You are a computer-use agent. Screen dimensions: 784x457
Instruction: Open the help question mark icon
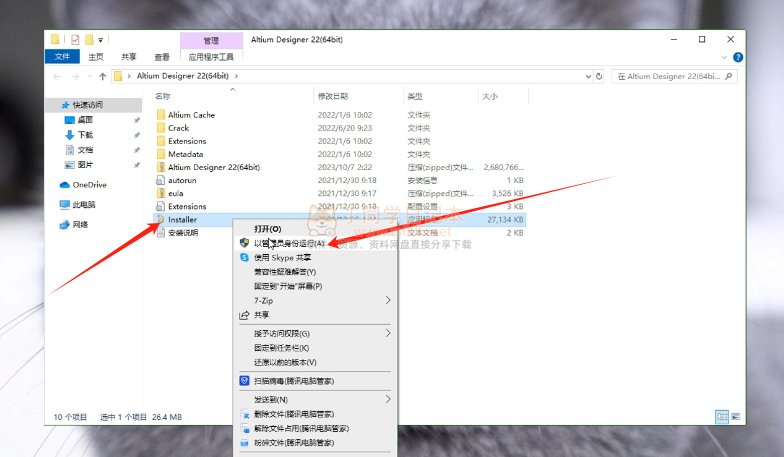tap(738, 57)
